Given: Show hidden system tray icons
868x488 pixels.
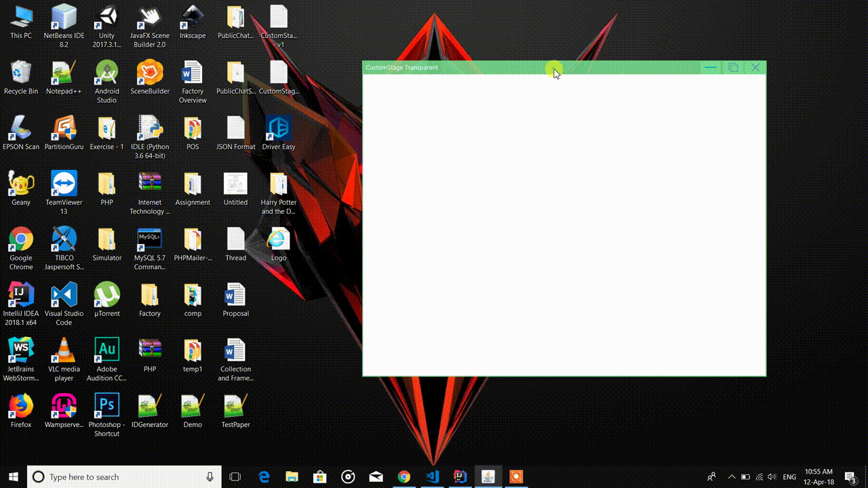Looking at the screenshot, I should pyautogui.click(x=731, y=477).
